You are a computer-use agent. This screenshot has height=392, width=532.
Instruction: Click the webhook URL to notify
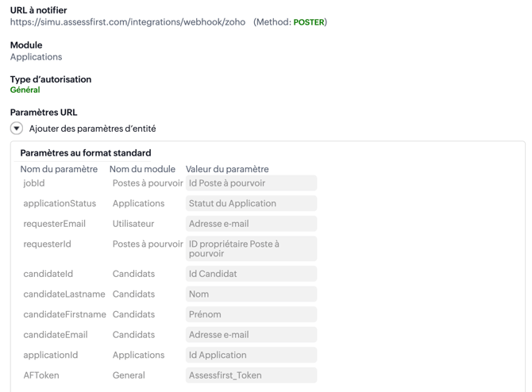[128, 22]
